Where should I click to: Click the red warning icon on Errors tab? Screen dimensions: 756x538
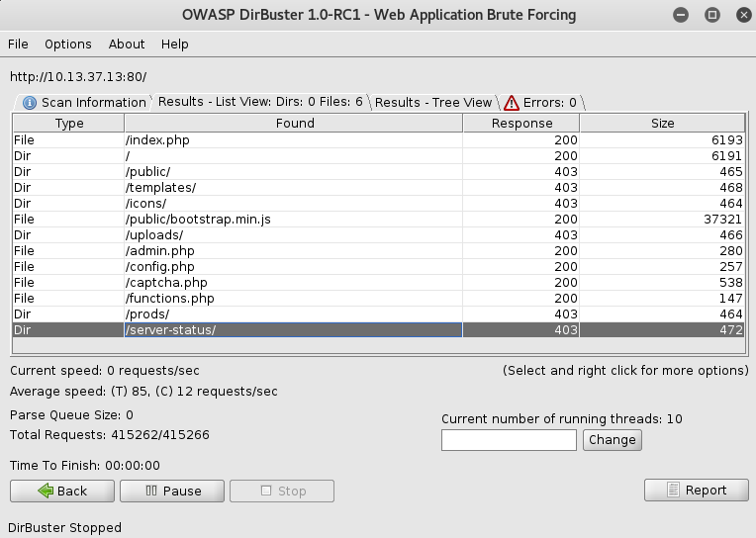(511, 103)
